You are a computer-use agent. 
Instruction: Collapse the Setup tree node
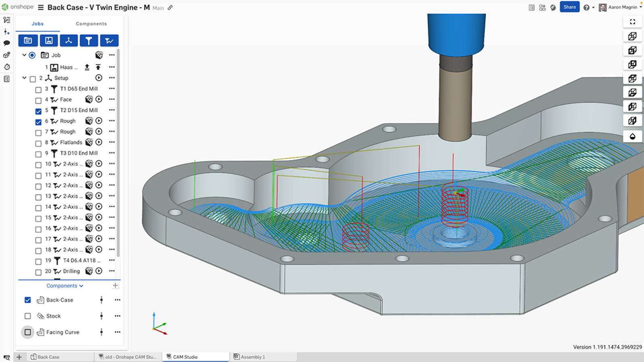tap(24, 78)
